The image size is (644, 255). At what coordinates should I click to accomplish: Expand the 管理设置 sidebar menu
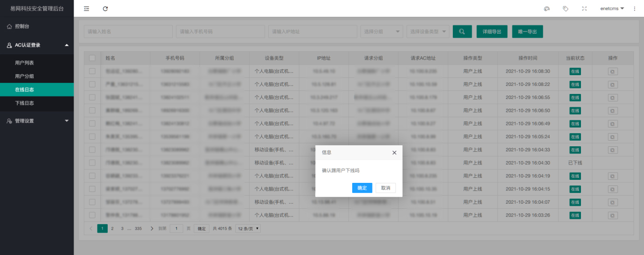(x=37, y=121)
